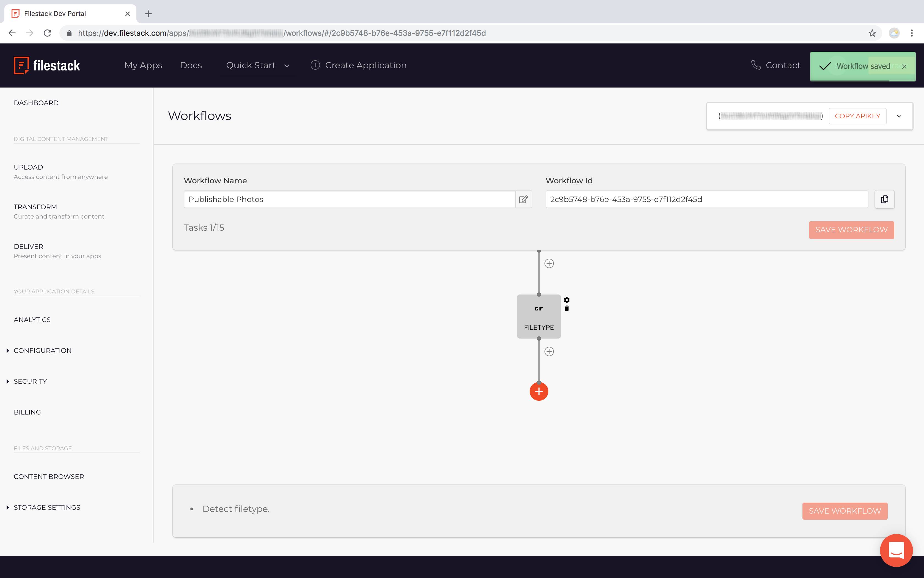The height and width of the screenshot is (578, 924).
Task: Open ANALYTICS in sidebar
Action: click(x=32, y=320)
